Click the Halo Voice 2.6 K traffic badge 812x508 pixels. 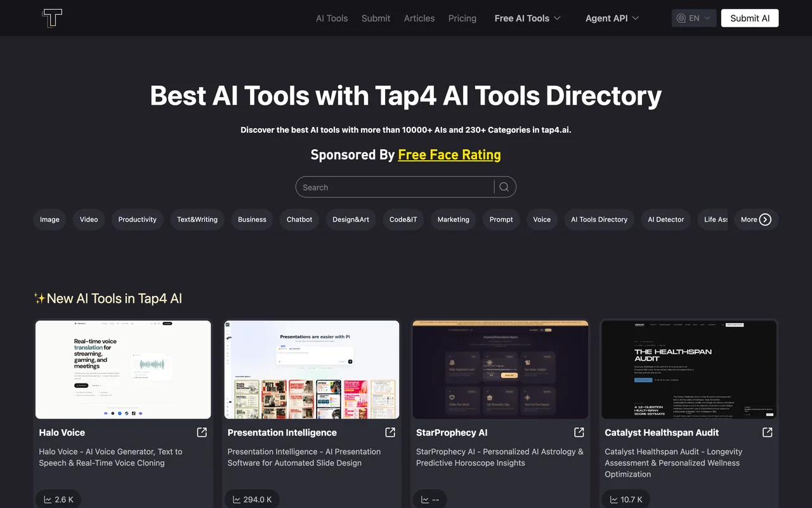(58, 499)
